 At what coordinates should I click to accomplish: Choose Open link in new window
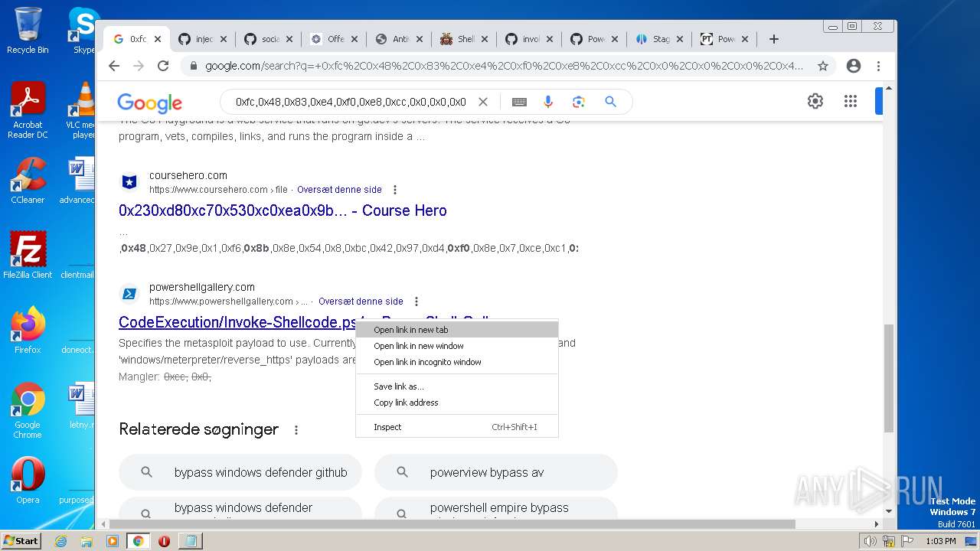tap(457, 346)
